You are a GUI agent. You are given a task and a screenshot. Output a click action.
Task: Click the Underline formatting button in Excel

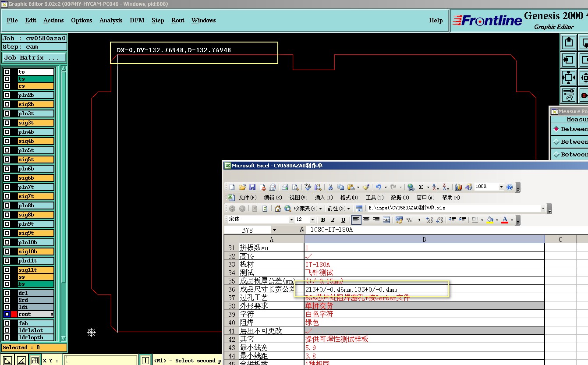tap(343, 220)
